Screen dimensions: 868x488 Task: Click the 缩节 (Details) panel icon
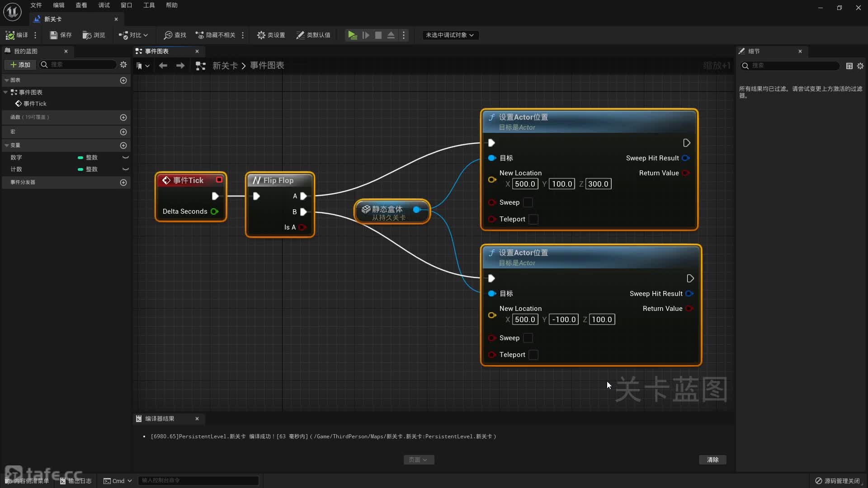[741, 51]
